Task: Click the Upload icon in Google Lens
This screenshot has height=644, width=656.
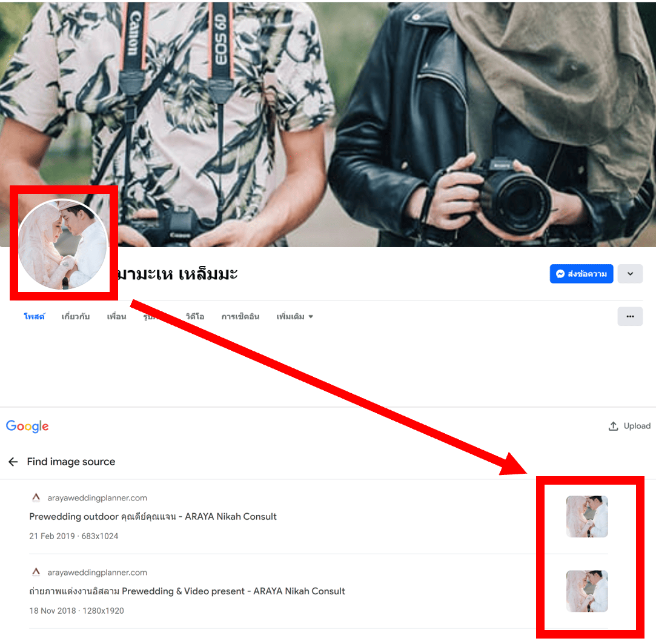Action: [614, 427]
